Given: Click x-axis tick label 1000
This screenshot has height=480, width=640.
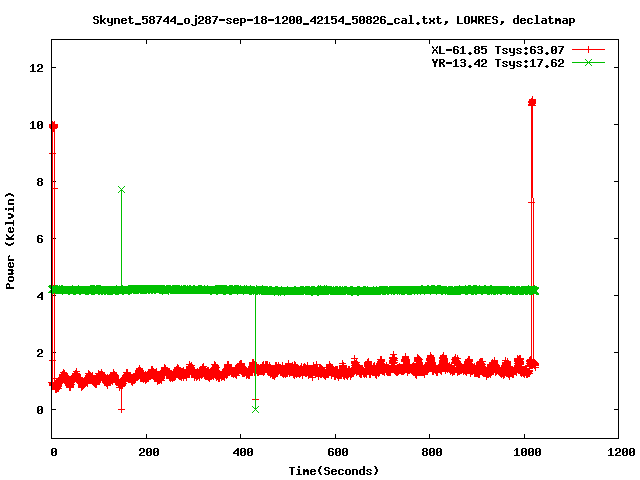Looking at the screenshot, I should point(527,452).
